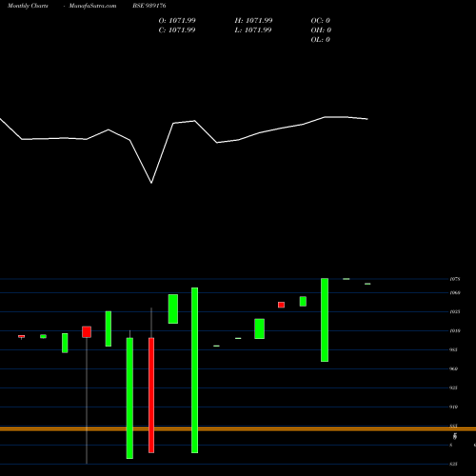The image size is (476, 476).
Task: Select the 'BSE 939176' symbol text
Action: 149,6
